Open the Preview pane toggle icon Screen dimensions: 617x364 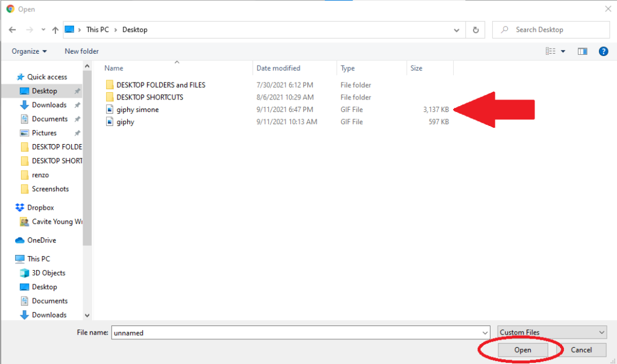pyautogui.click(x=582, y=51)
